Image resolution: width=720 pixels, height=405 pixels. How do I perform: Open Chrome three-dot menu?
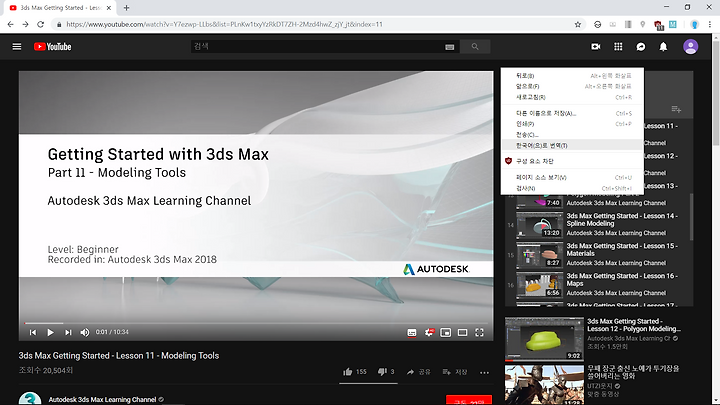pyautogui.click(x=710, y=24)
